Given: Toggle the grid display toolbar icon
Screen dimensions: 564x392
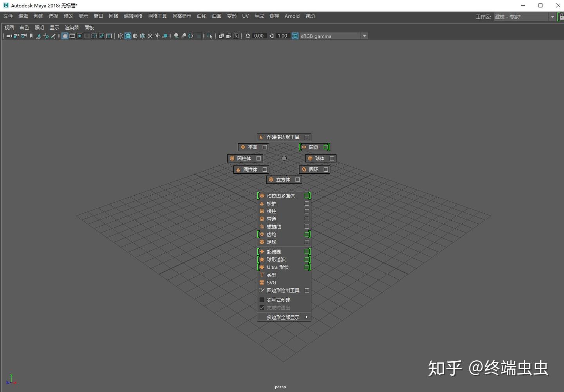Looking at the screenshot, I should 65,36.
